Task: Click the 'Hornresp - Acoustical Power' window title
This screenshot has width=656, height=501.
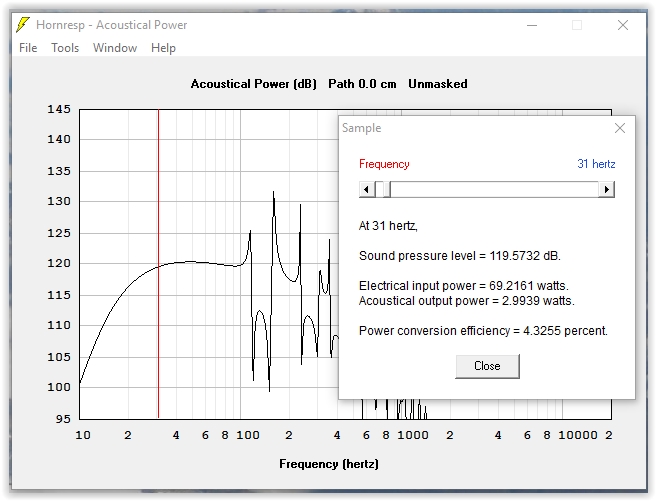Action: point(111,25)
